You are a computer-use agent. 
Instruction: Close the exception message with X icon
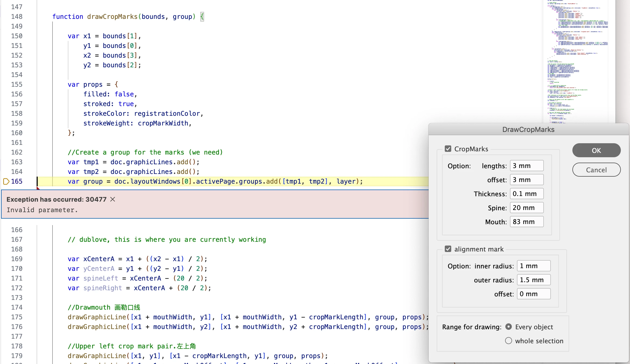tap(113, 199)
